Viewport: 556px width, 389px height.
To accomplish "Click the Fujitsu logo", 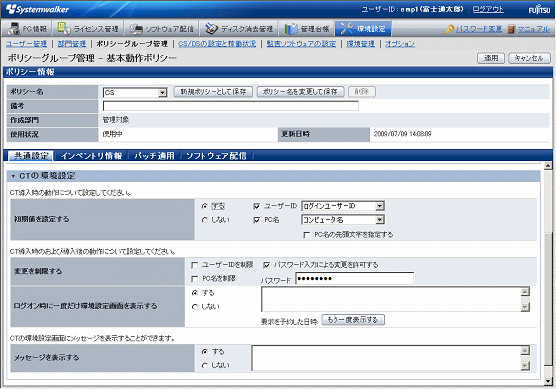I will pyautogui.click(x=539, y=9).
